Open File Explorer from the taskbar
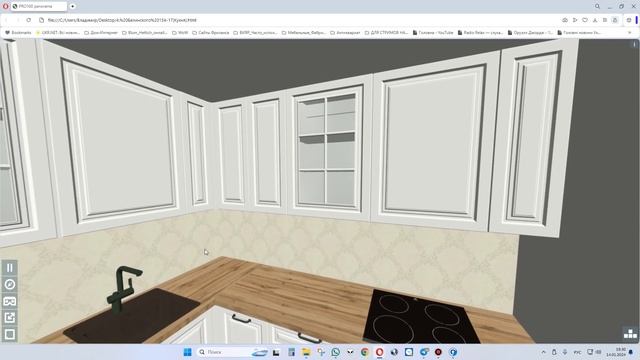The height and width of the screenshot is (360, 640). pyautogui.click(x=306, y=352)
